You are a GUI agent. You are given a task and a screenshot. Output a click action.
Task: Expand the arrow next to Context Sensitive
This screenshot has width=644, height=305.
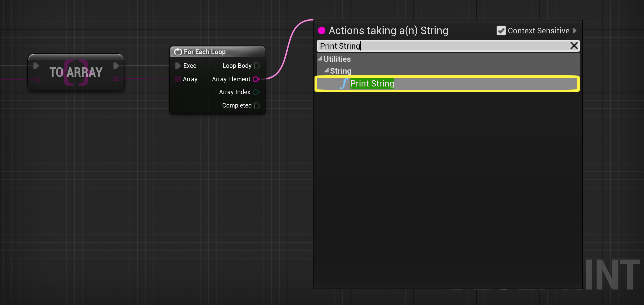tap(575, 31)
